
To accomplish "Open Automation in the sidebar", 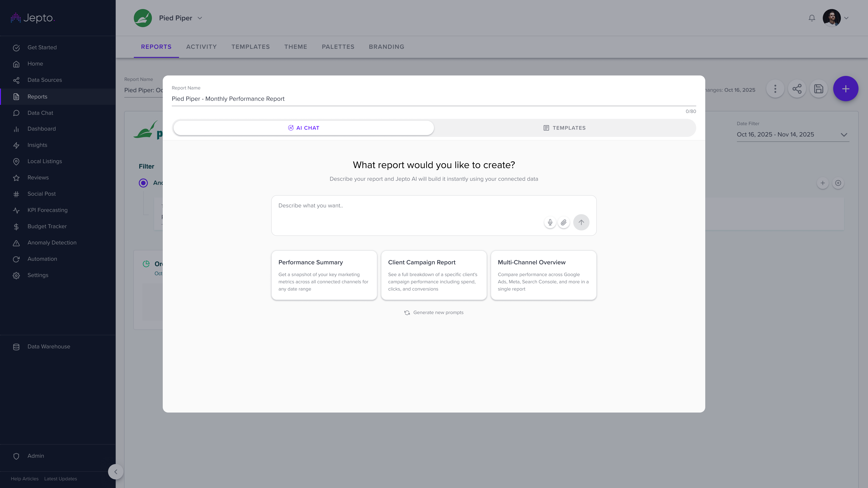I will click(58, 259).
